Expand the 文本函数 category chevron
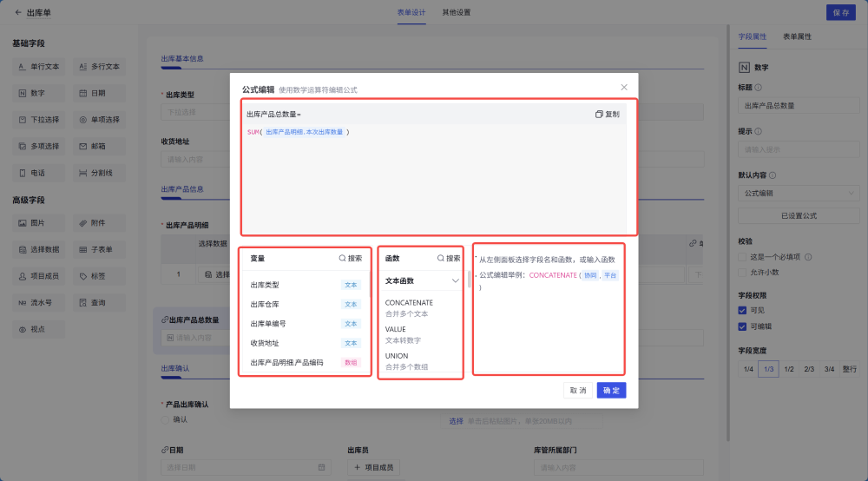Image resolution: width=868 pixels, height=481 pixels. pos(455,281)
